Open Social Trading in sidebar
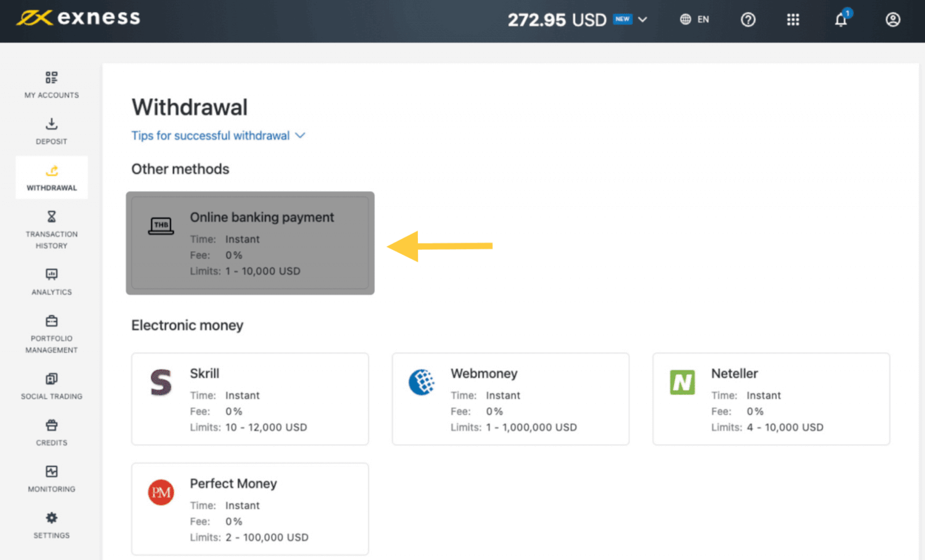Screen dimensions: 925x560 [x=51, y=386]
